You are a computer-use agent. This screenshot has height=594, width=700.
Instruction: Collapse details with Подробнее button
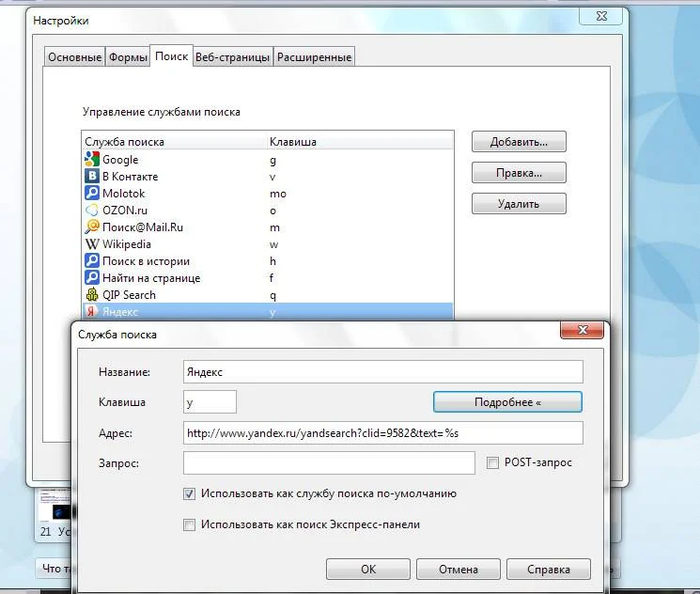pyautogui.click(x=507, y=402)
